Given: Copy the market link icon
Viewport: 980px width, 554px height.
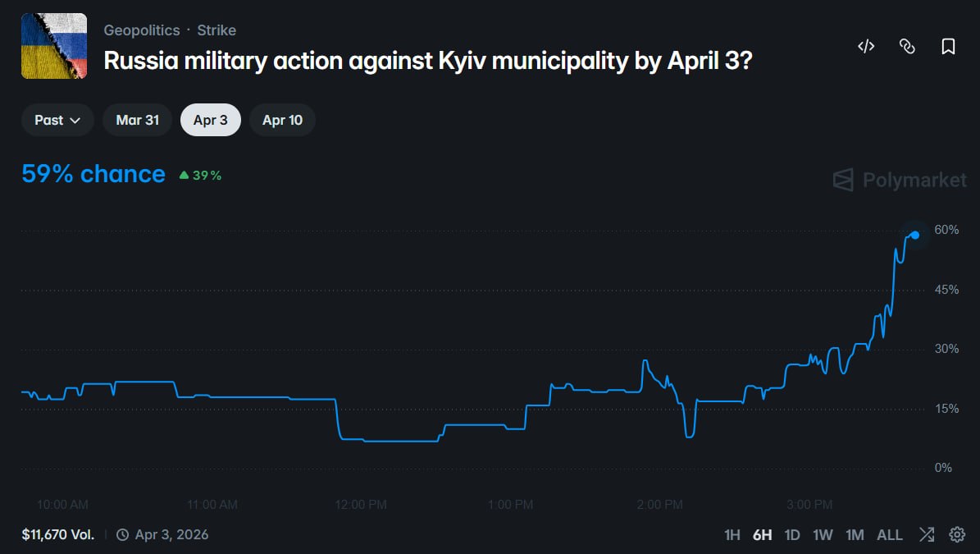Looking at the screenshot, I should 907,47.
